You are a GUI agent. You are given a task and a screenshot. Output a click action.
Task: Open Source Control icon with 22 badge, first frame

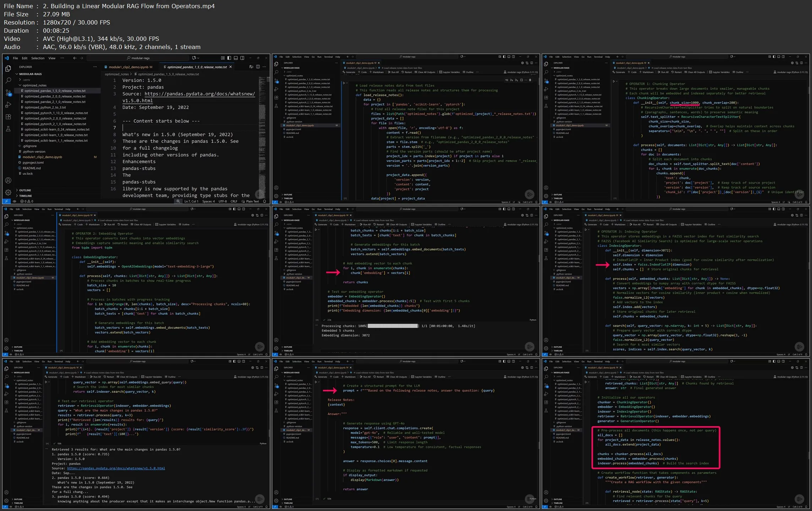[x=8, y=93]
